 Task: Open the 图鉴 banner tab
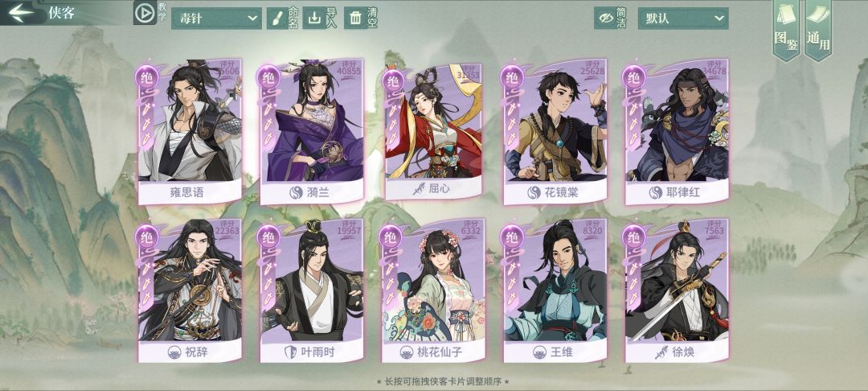786,29
